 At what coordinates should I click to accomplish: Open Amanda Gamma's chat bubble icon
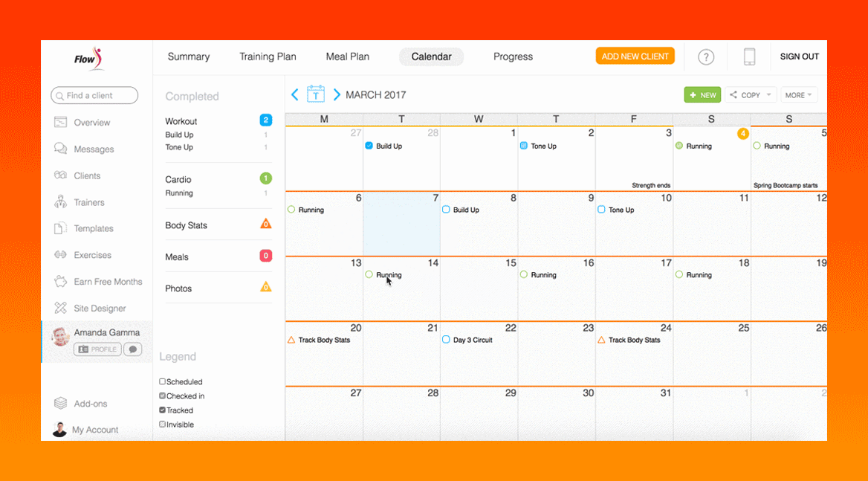[132, 349]
